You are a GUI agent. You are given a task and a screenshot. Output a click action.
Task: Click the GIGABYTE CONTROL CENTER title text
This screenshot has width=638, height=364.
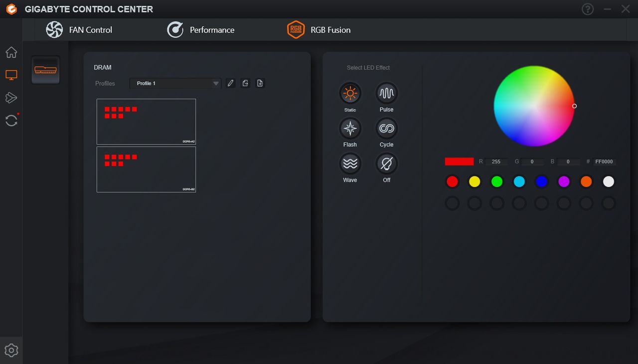pyautogui.click(x=89, y=9)
